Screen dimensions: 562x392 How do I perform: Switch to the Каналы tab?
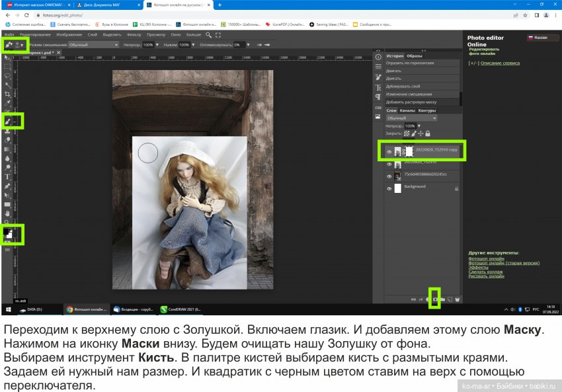(406, 110)
